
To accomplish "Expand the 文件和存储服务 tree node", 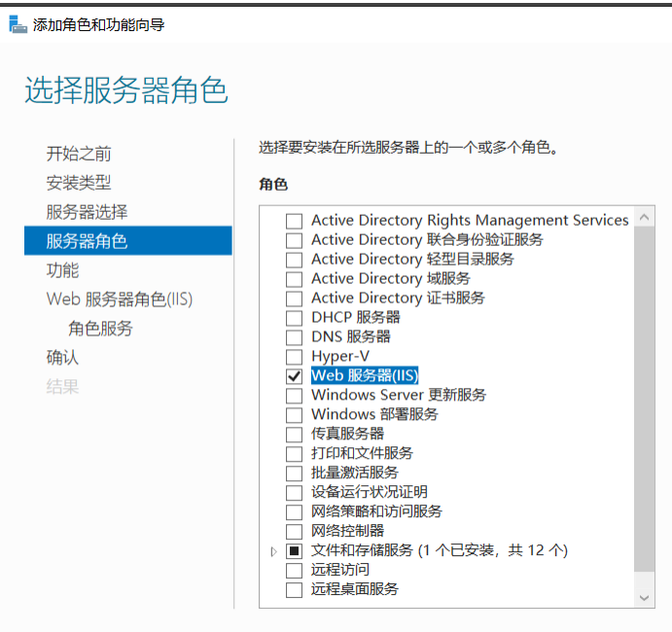I will [274, 551].
